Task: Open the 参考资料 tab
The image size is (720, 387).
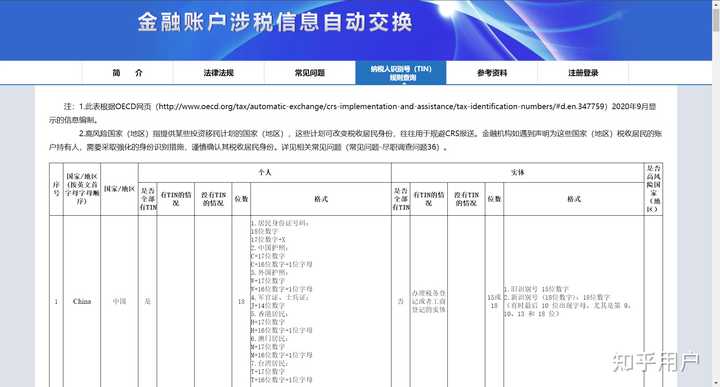Action: [492, 73]
